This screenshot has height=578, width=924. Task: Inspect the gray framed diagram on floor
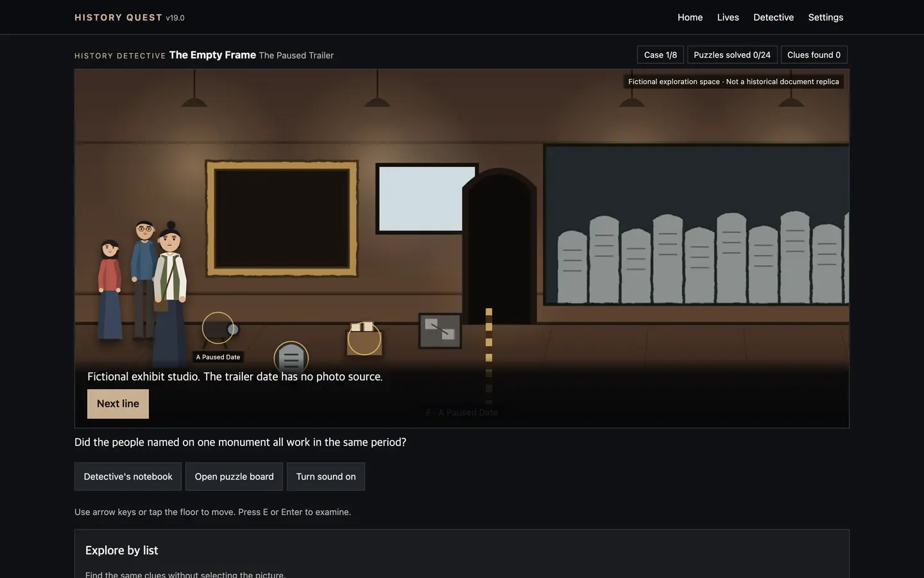click(x=440, y=331)
